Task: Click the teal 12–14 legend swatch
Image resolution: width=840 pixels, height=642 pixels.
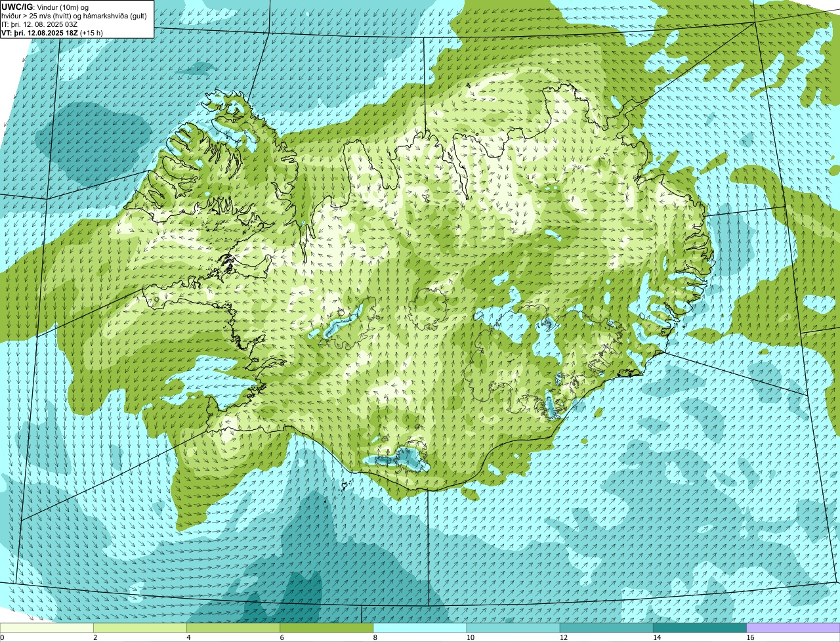Action: [x=606, y=628]
